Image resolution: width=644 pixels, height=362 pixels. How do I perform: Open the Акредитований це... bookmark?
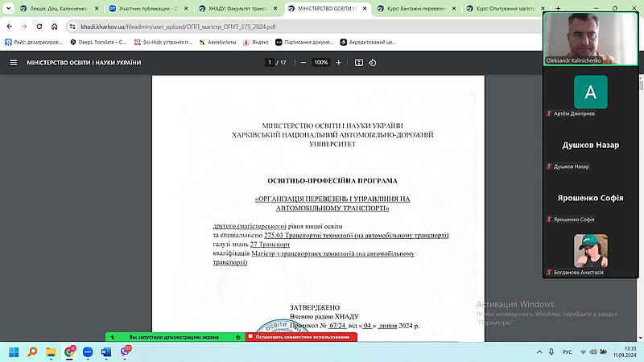tap(368, 42)
